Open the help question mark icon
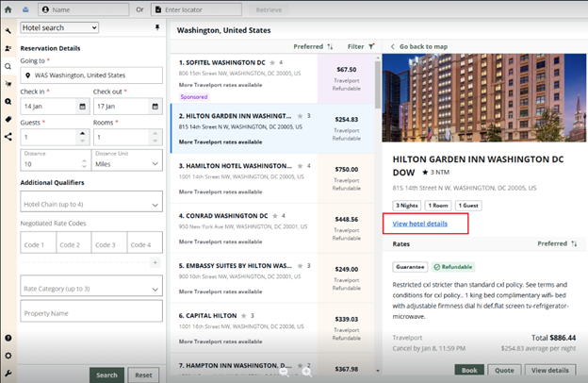Screen dimensions: 588x383 (x=8, y=338)
